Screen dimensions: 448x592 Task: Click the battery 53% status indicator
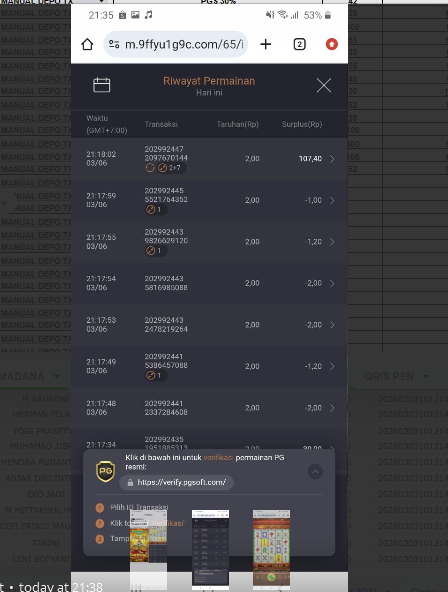[317, 15]
